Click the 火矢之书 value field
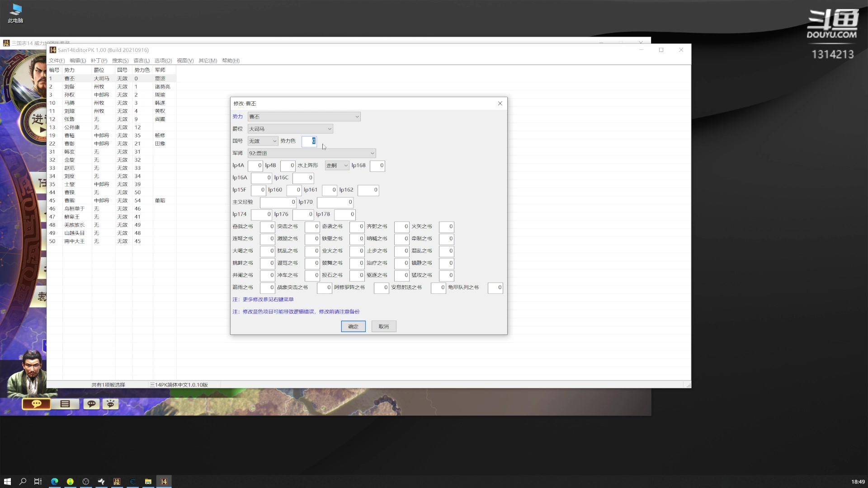The height and width of the screenshot is (488, 868). (446, 226)
